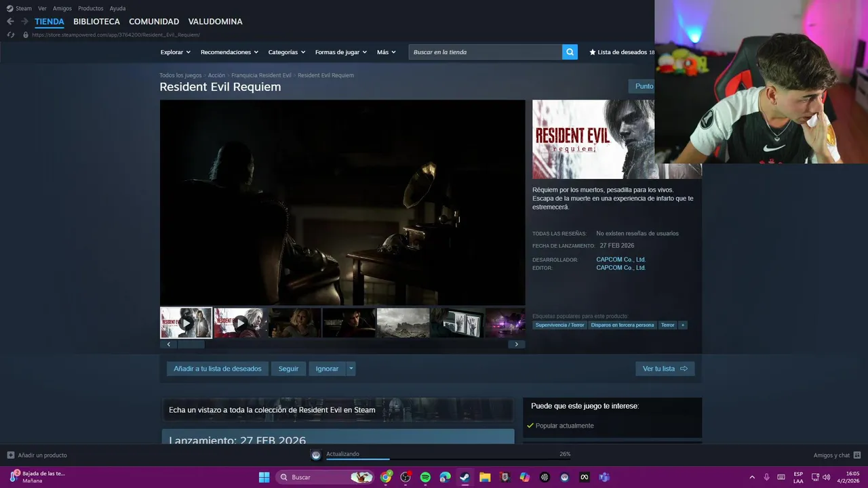Open the Windows Start menu

(264, 477)
